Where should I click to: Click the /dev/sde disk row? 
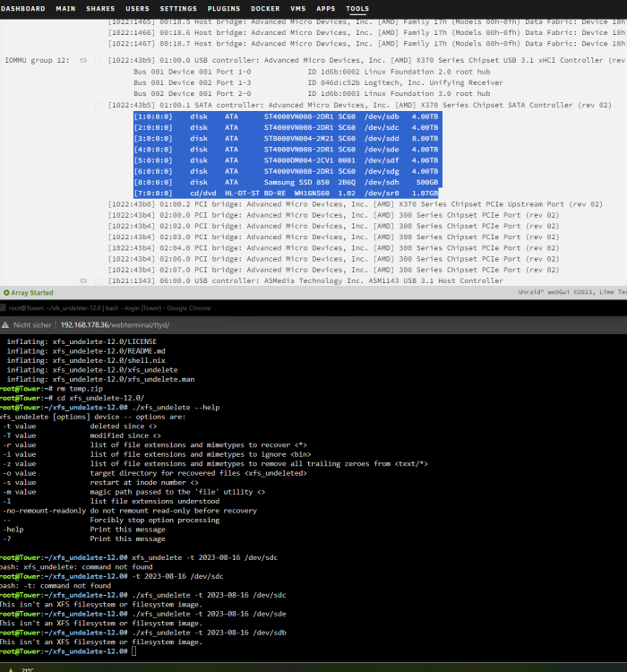pyautogui.click(x=287, y=150)
